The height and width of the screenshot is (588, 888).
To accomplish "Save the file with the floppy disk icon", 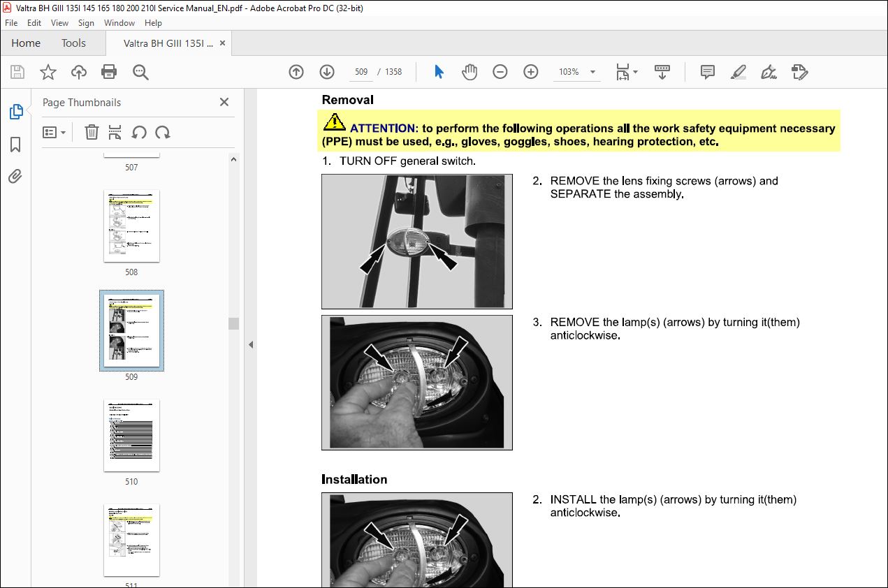I will (17, 72).
